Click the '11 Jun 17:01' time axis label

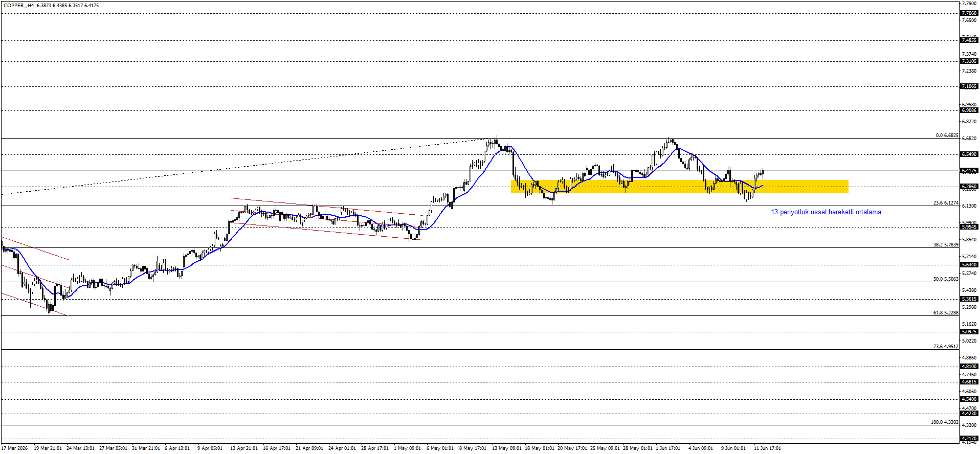click(767, 448)
